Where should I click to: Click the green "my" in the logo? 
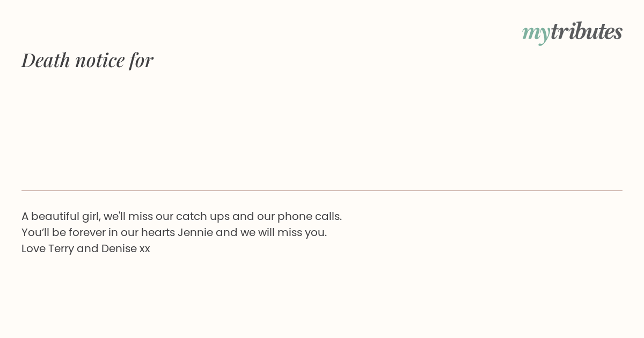536,33
